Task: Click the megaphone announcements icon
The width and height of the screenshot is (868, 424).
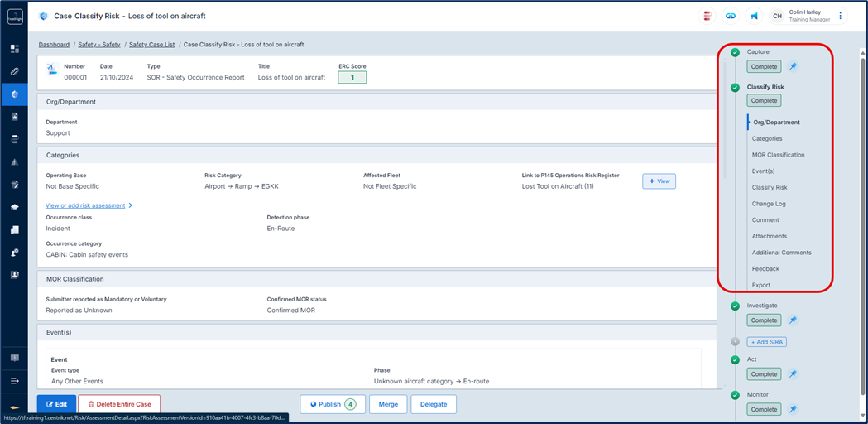Action: tap(754, 16)
